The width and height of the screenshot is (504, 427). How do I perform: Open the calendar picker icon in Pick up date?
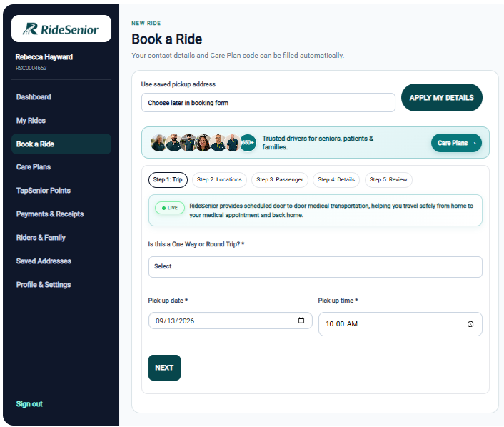click(x=301, y=320)
